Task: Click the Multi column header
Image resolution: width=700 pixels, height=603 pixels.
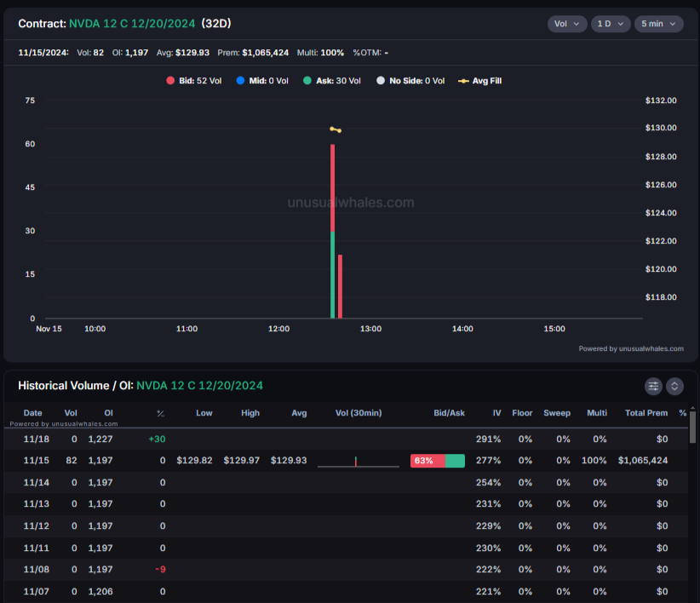Action: click(x=597, y=413)
